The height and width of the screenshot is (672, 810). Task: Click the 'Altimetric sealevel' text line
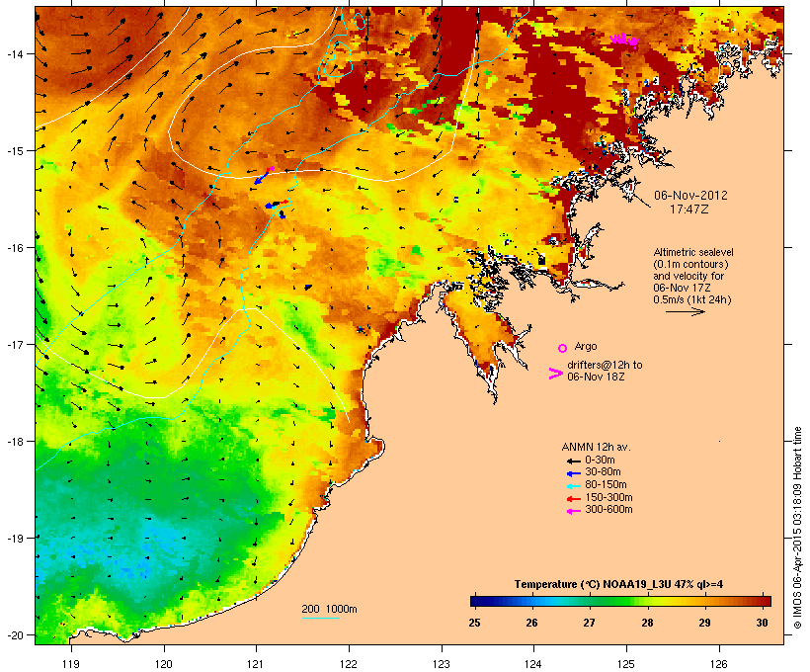click(x=693, y=252)
